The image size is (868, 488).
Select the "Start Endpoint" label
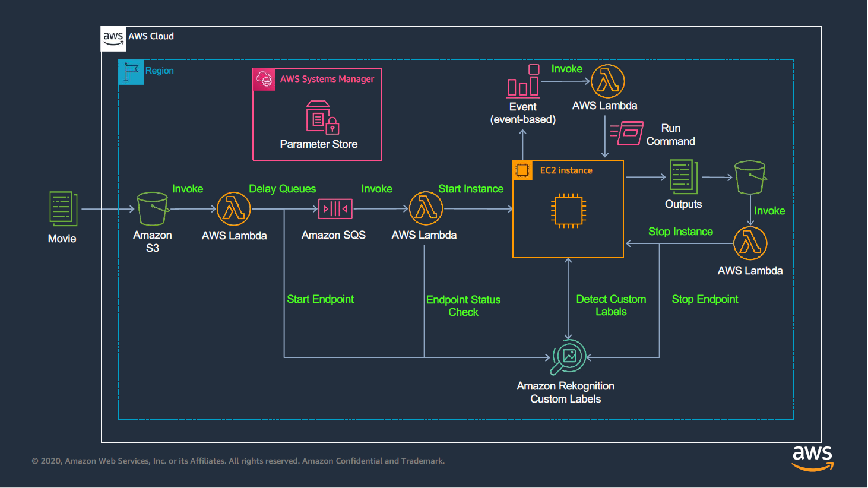click(321, 299)
